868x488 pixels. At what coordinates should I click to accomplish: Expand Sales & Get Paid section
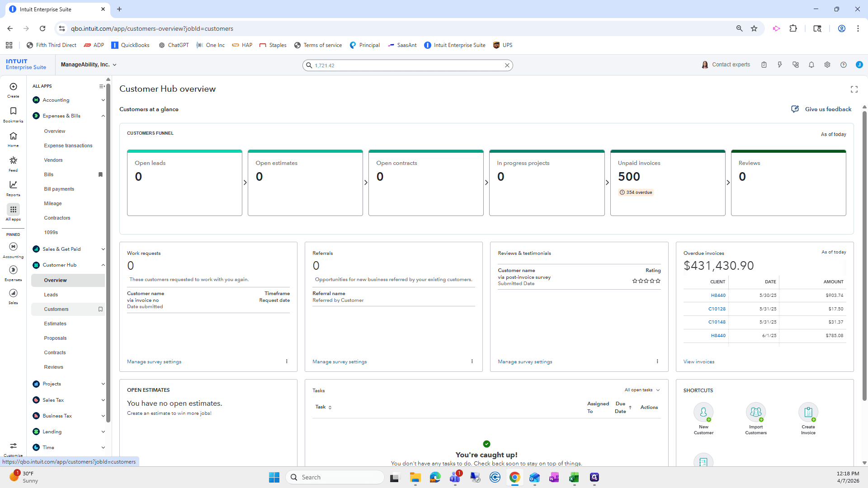click(103, 249)
